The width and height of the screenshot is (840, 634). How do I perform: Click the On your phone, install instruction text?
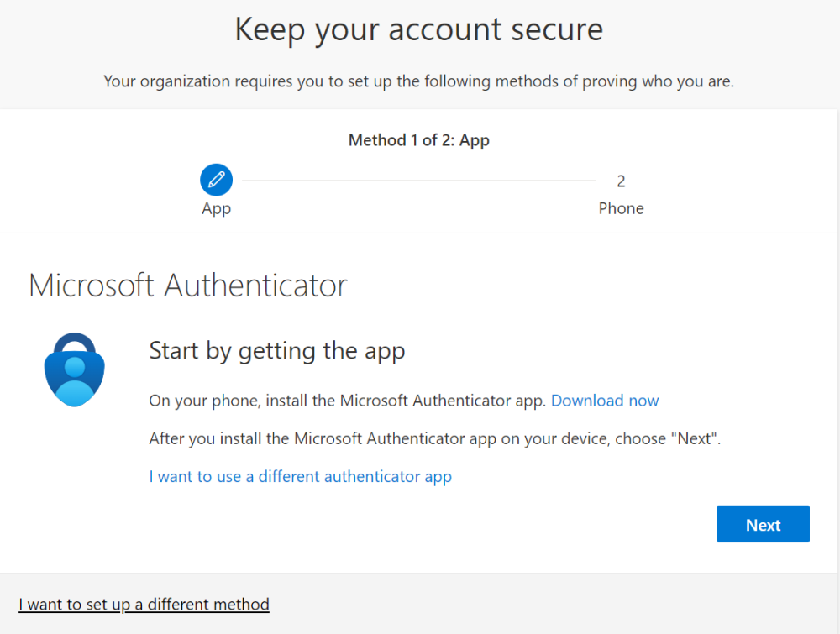[x=347, y=401]
